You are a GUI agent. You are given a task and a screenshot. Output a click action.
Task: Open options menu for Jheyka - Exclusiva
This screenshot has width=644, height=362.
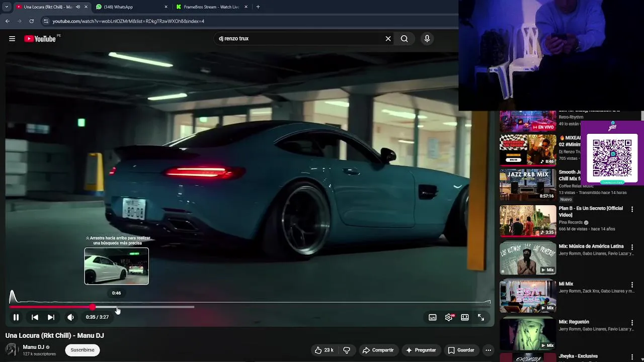(x=632, y=356)
